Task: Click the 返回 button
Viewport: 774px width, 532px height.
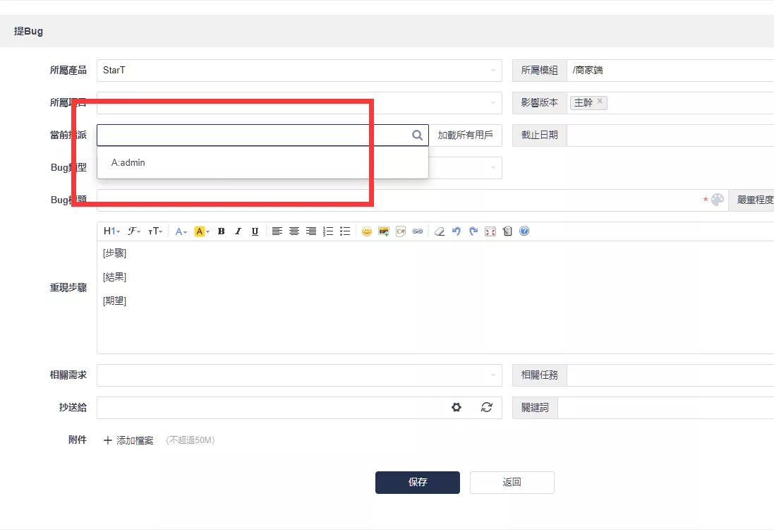Action: click(512, 482)
